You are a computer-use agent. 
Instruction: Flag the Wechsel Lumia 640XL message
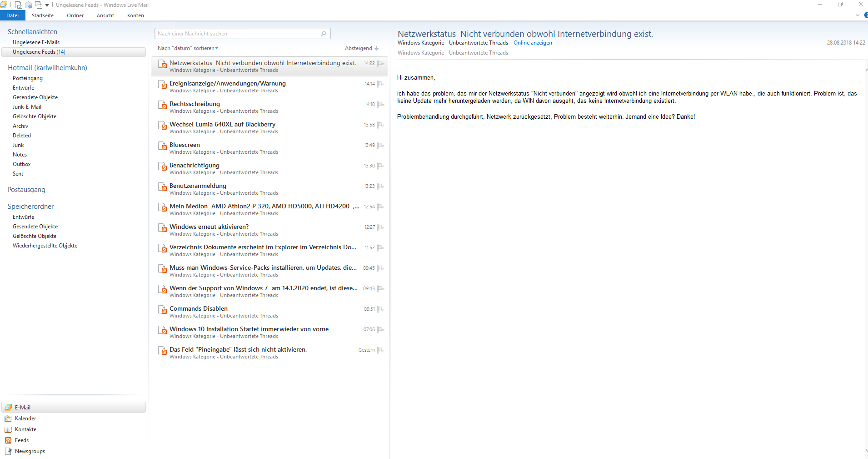pyautogui.click(x=381, y=125)
